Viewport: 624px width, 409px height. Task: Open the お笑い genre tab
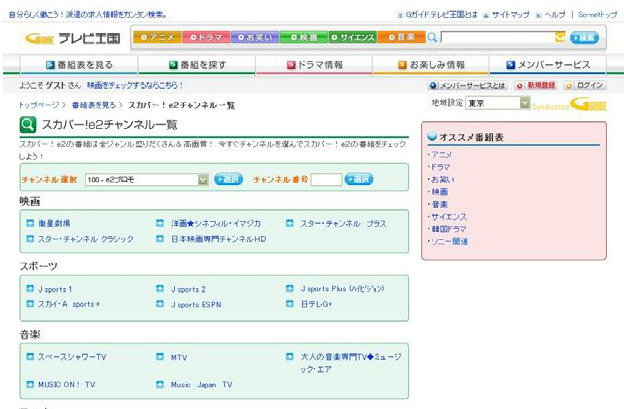click(255, 37)
